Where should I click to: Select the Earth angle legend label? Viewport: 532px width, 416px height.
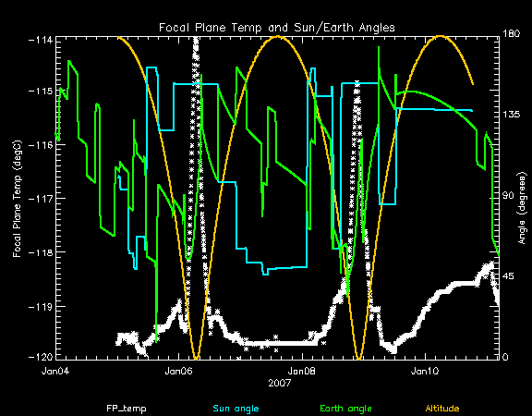[x=345, y=409]
